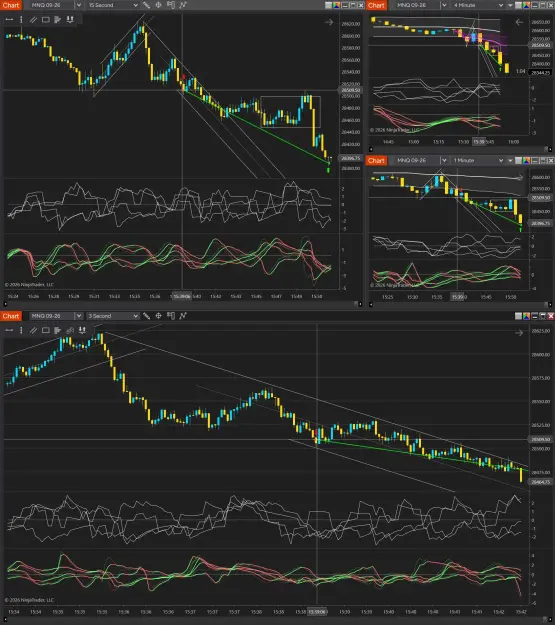Select the horizontal line tool on 15 Second chart
The width and height of the screenshot is (555, 625).
tap(9, 19)
